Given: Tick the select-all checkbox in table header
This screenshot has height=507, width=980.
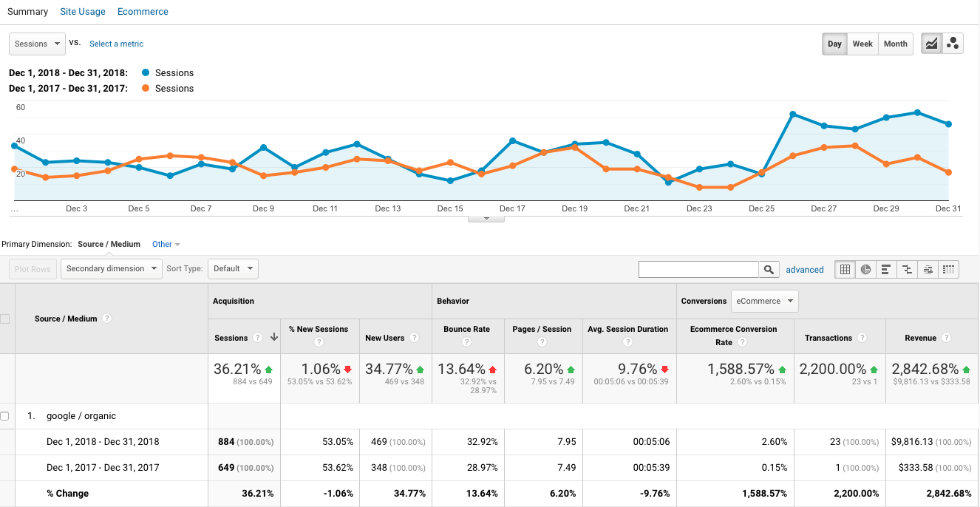Looking at the screenshot, I should coord(5,319).
